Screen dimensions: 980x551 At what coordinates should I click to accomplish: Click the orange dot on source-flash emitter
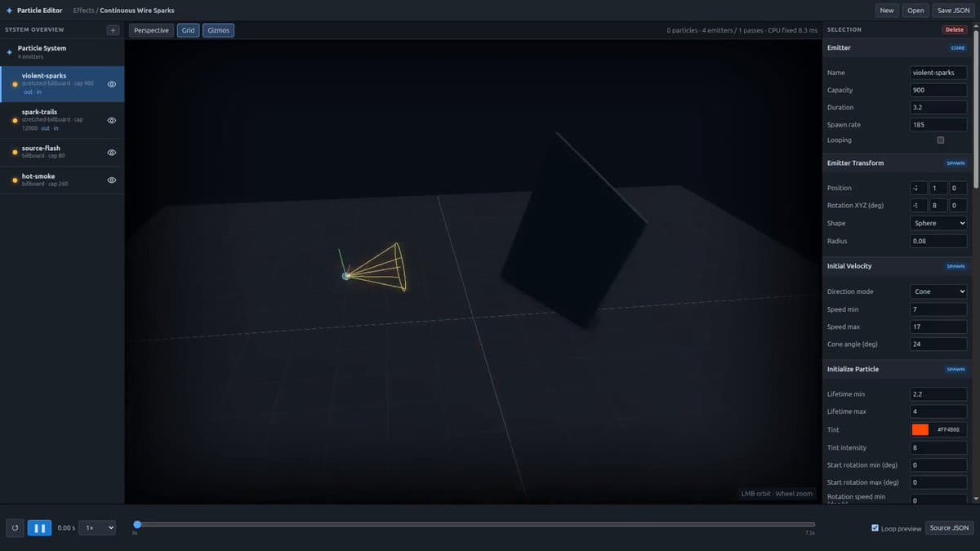(15, 152)
